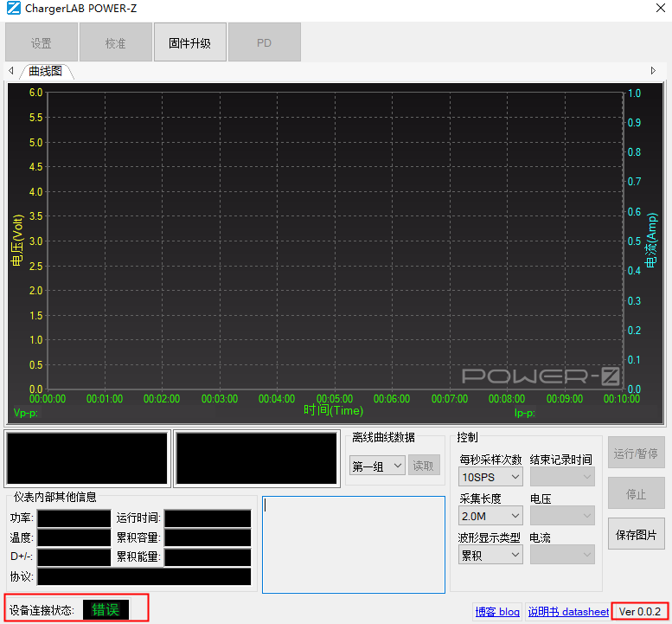
Task: Click the D+/- readout field
Action: pos(74,556)
